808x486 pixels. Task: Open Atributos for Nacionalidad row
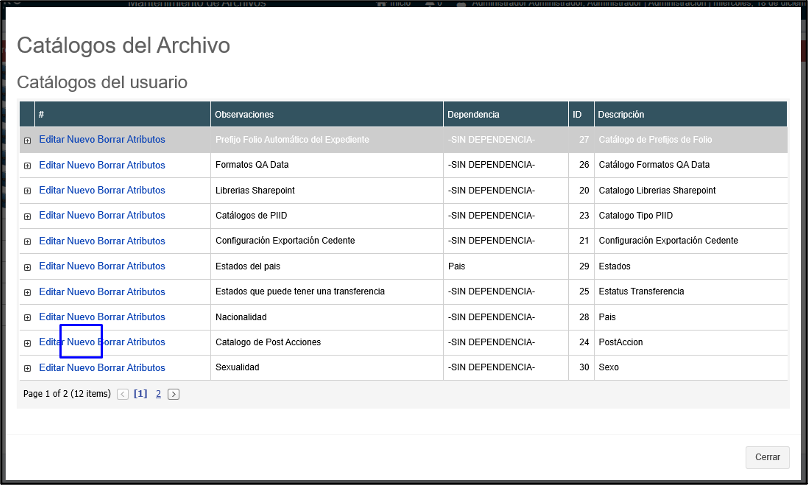[x=146, y=317]
